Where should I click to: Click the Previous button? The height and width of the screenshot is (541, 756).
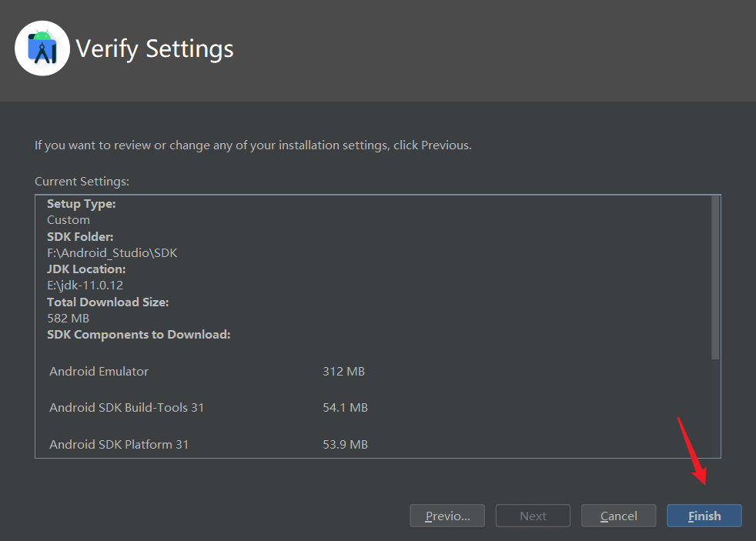(447, 516)
